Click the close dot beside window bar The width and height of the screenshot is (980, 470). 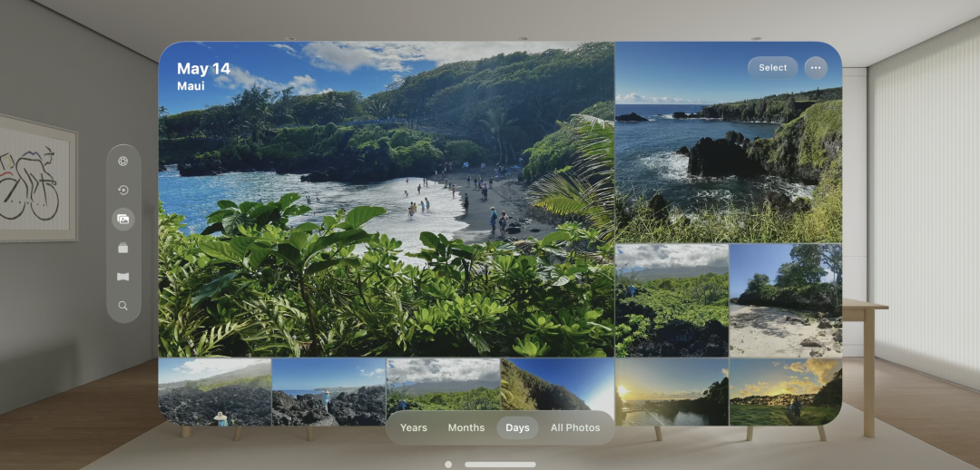point(448,465)
